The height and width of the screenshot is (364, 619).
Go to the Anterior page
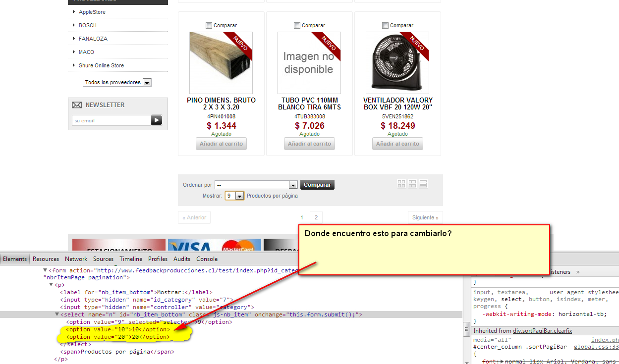pos(194,217)
